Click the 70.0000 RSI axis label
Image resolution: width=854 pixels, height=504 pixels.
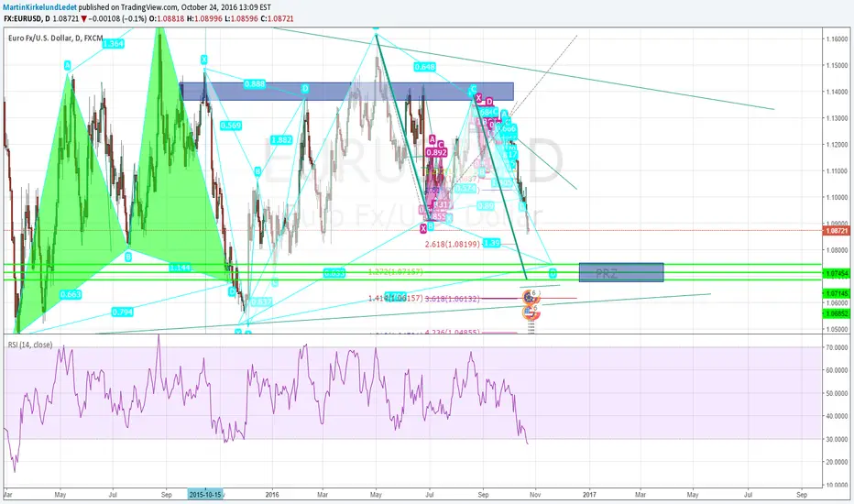click(837, 347)
